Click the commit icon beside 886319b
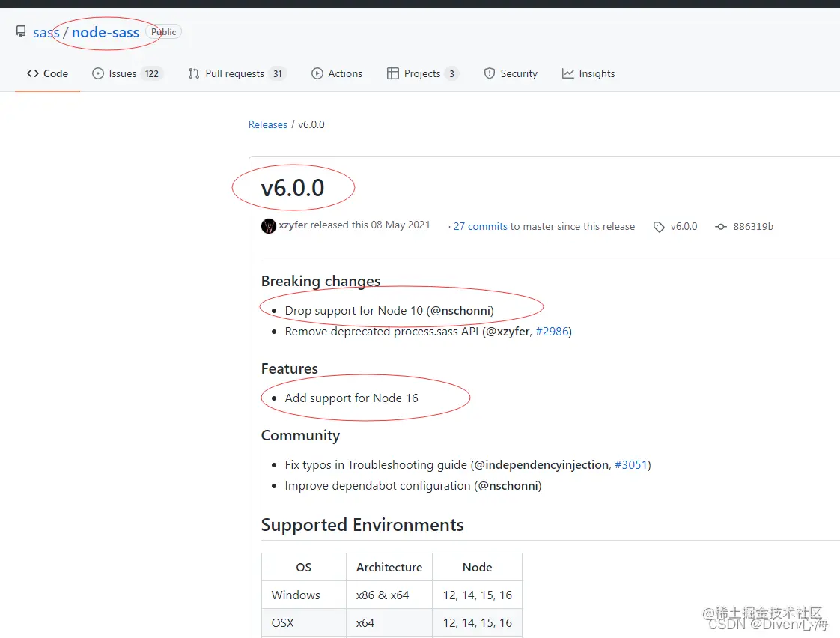The width and height of the screenshot is (840, 638). click(721, 227)
